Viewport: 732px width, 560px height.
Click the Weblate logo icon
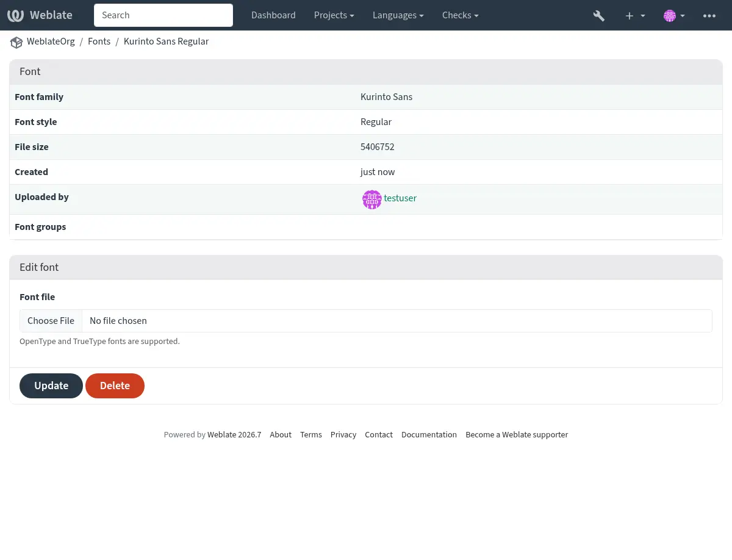coord(16,15)
